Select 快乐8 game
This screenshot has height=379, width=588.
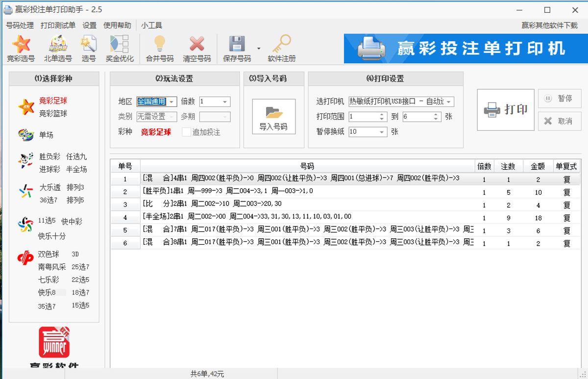(x=47, y=292)
